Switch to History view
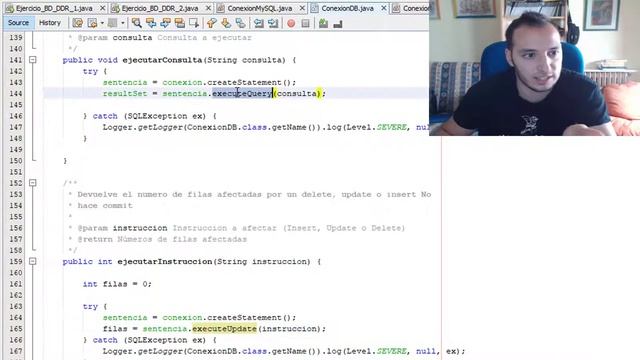 [50, 23]
